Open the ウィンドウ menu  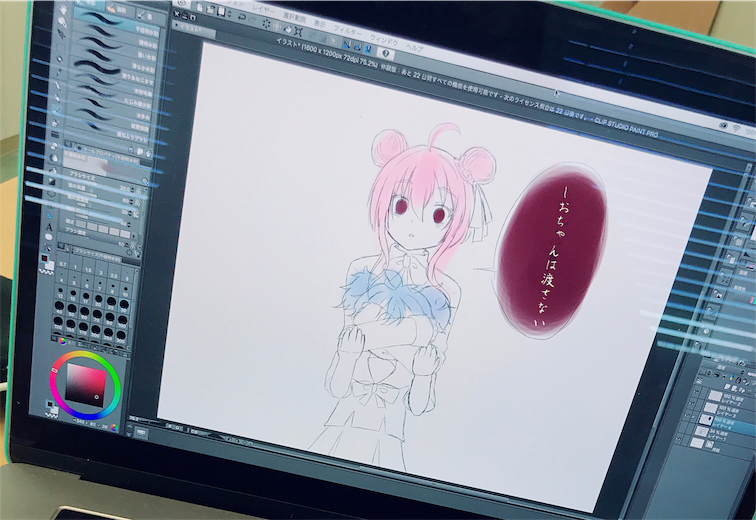coord(384,40)
